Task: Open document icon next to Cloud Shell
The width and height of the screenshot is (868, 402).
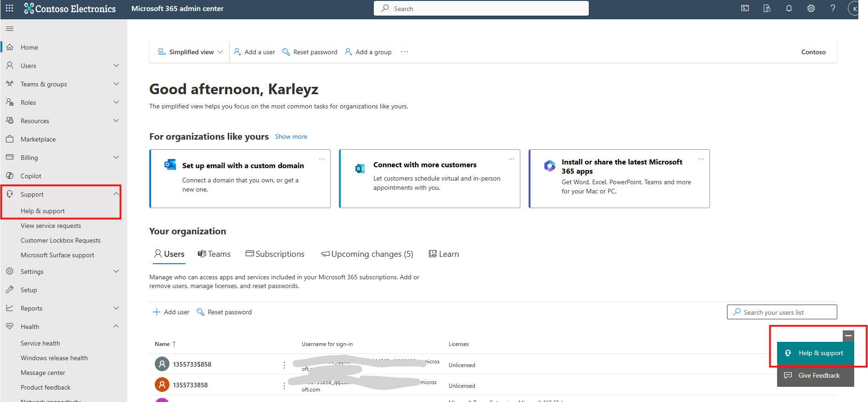Action: pyautogui.click(x=767, y=8)
